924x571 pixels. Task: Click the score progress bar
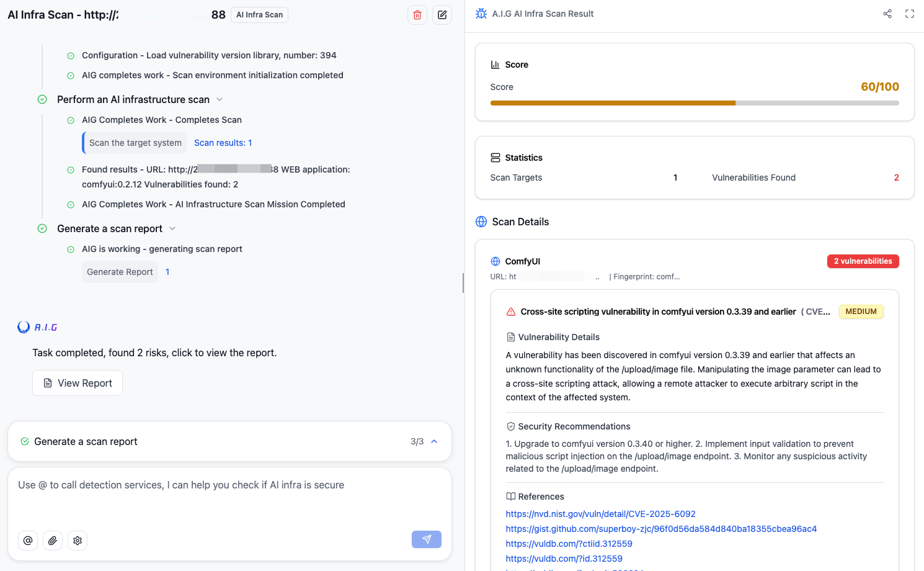pyautogui.click(x=695, y=103)
